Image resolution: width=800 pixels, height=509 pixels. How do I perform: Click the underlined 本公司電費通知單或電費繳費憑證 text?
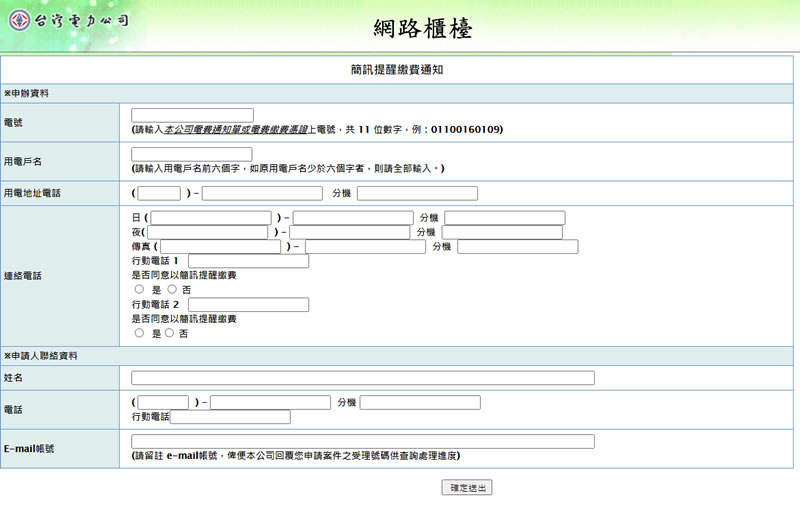pyautogui.click(x=236, y=130)
